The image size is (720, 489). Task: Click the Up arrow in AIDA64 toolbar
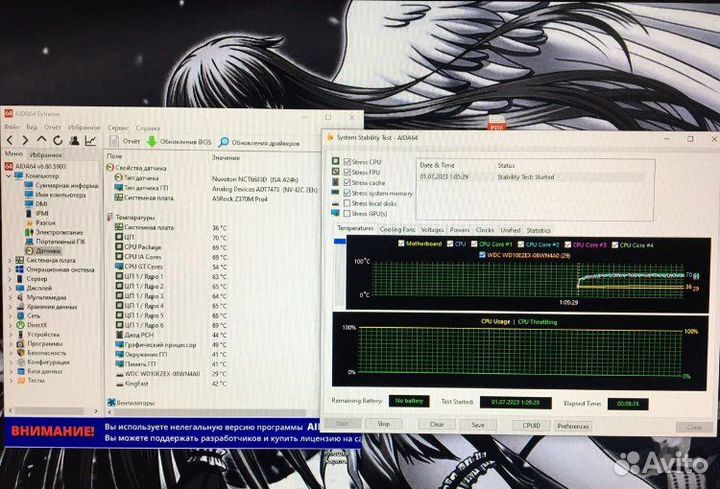41,140
